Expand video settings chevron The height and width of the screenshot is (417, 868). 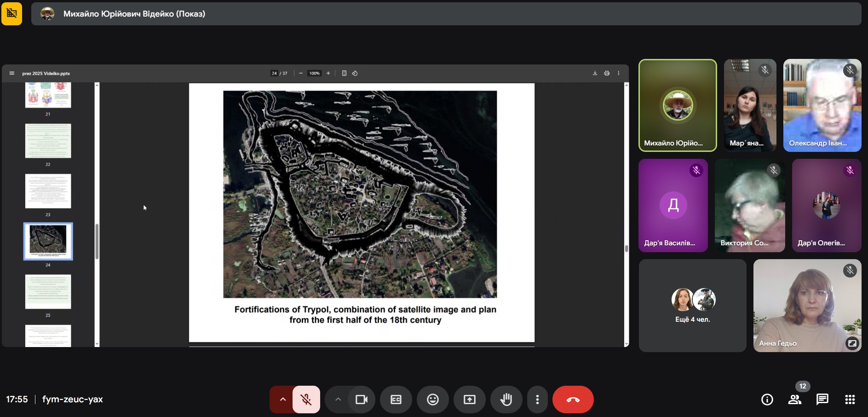[x=338, y=400]
